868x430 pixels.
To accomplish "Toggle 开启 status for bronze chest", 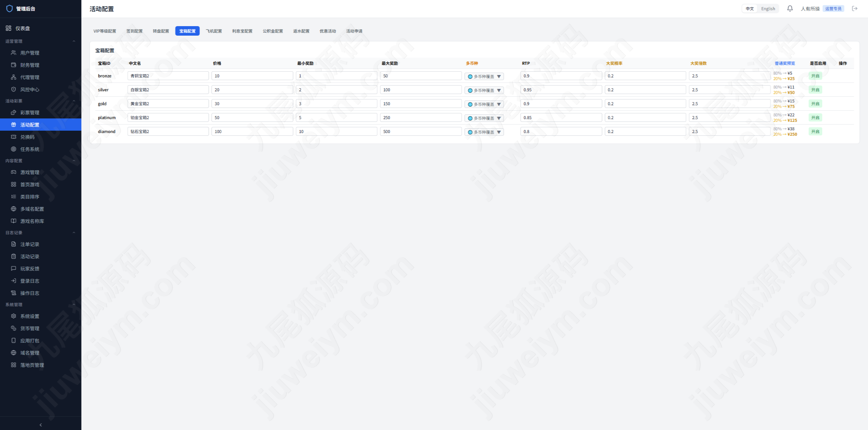I will pyautogui.click(x=815, y=76).
